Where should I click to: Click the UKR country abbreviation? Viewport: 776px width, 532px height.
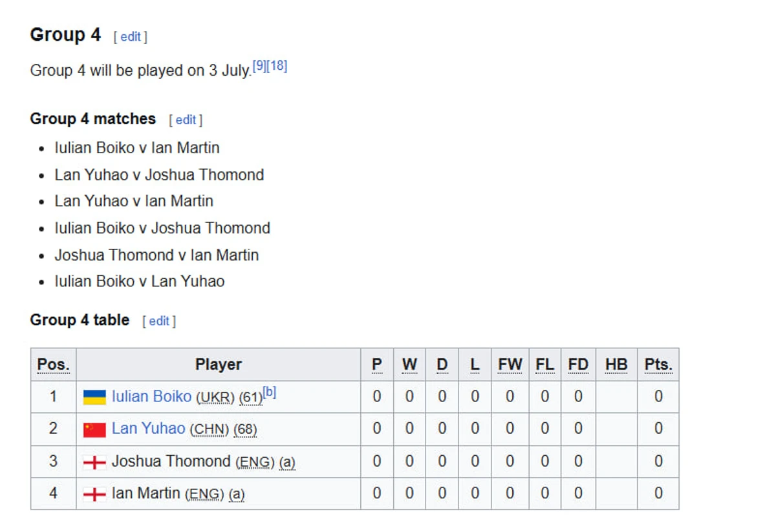click(x=215, y=398)
